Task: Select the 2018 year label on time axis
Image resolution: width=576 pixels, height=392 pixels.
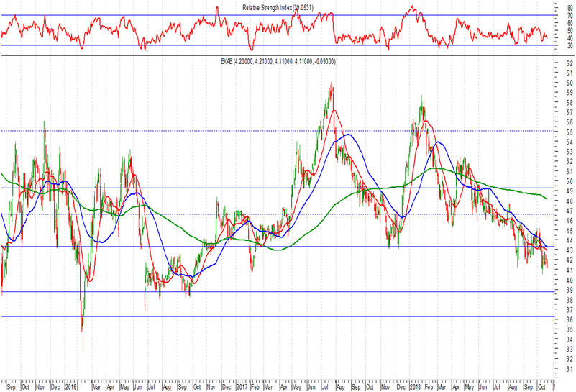Action: [x=415, y=387]
